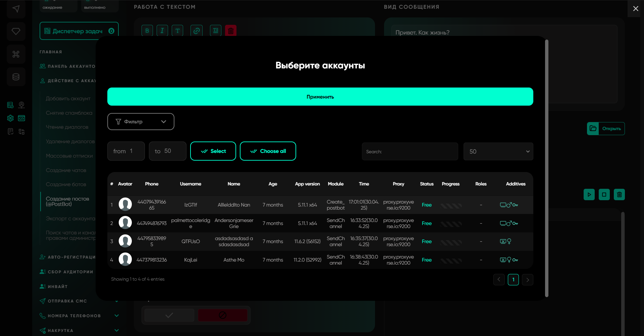The width and height of the screenshot is (644, 336).
Task: Click the bold formatting icon
Action: [x=147, y=31]
